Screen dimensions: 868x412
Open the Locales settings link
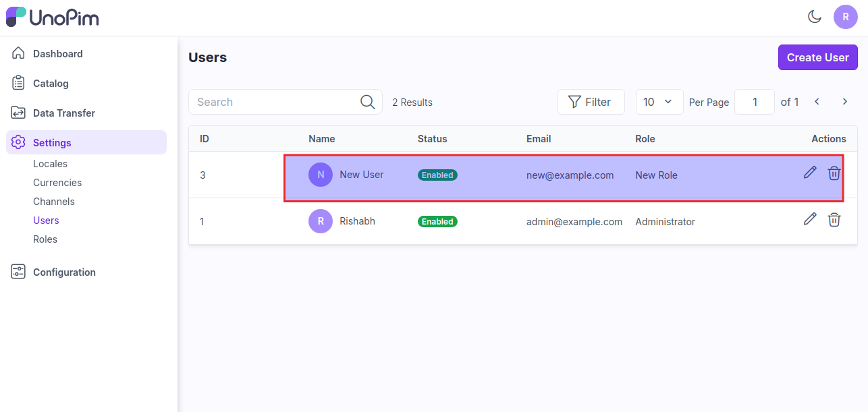(50, 164)
